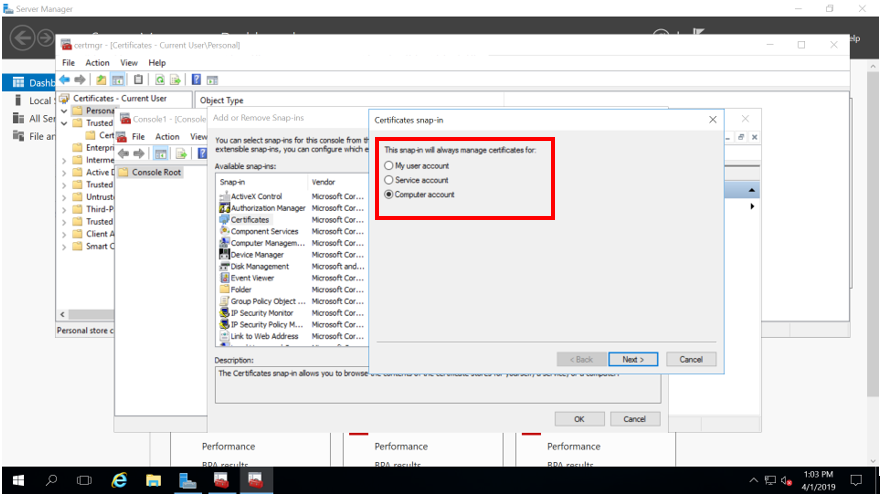The height and width of the screenshot is (494, 882).
Task: Switch to Server Manager taskbar icon
Action: click(x=187, y=480)
